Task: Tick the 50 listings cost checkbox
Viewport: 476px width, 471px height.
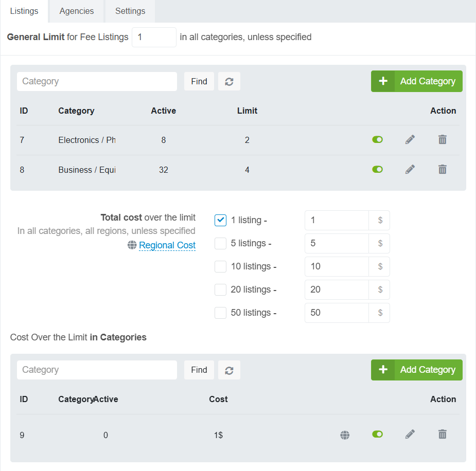Action: pyautogui.click(x=220, y=313)
